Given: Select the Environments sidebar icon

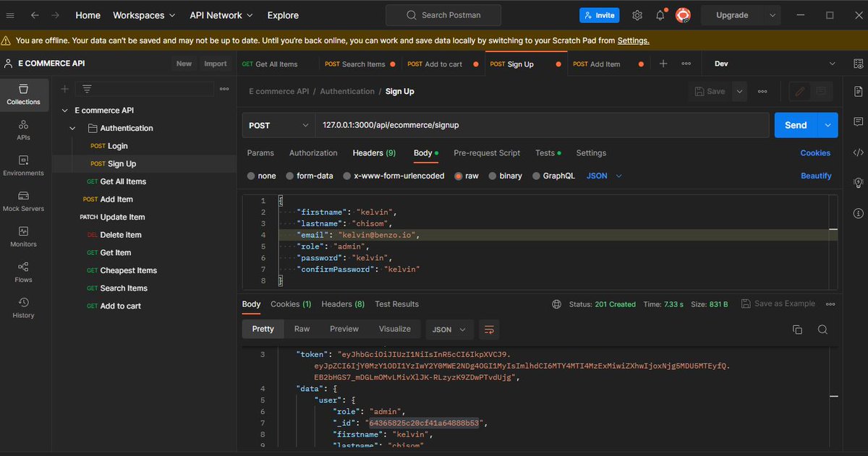Looking at the screenshot, I should pyautogui.click(x=24, y=168).
